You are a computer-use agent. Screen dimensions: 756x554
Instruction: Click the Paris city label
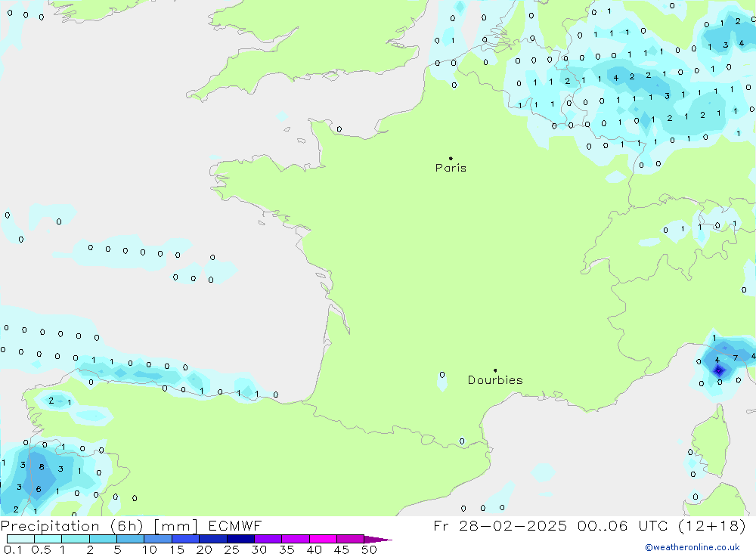[451, 168]
